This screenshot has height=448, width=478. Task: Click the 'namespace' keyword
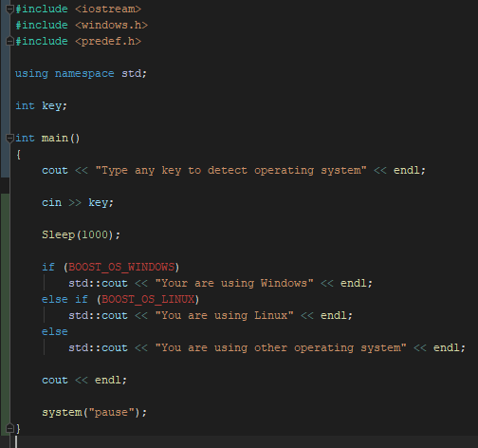84,74
